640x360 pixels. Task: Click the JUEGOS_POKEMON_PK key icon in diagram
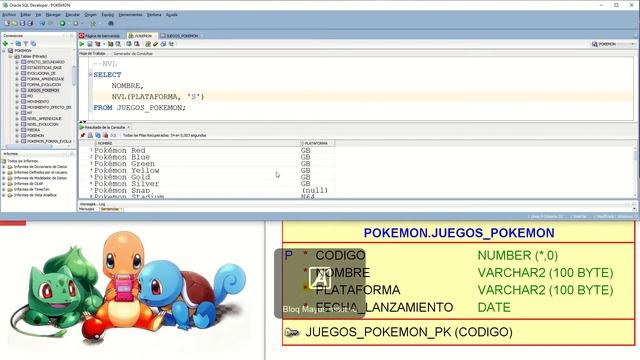point(291,332)
